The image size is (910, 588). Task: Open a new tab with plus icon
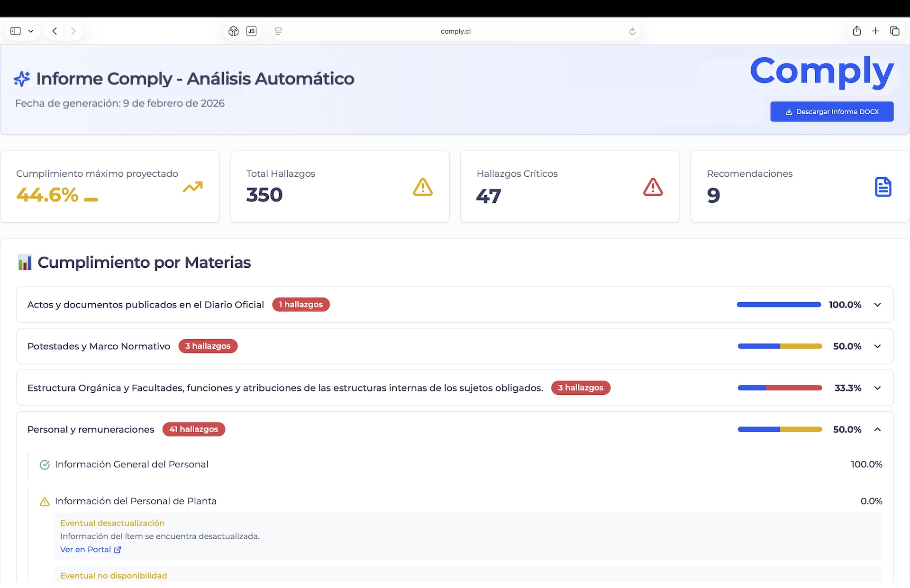click(x=875, y=31)
